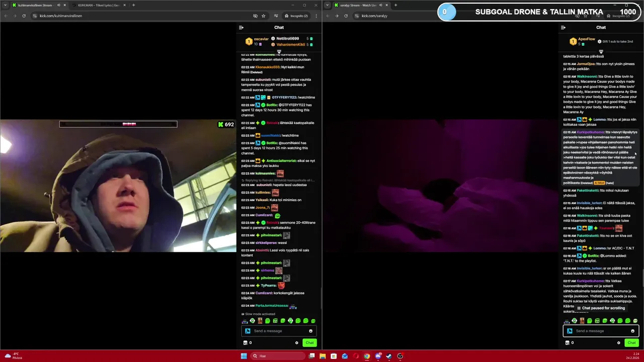
Task: Open Discord from the taskbar
Action: (378, 356)
